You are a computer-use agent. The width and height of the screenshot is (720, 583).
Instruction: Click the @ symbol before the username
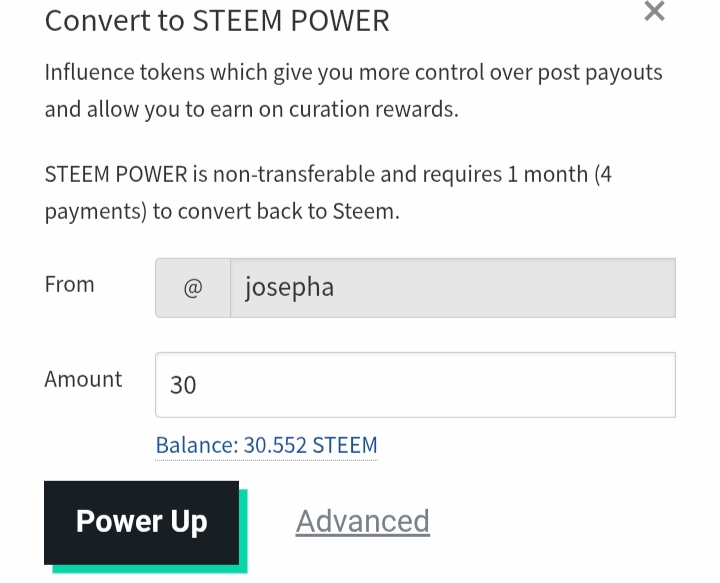click(193, 288)
